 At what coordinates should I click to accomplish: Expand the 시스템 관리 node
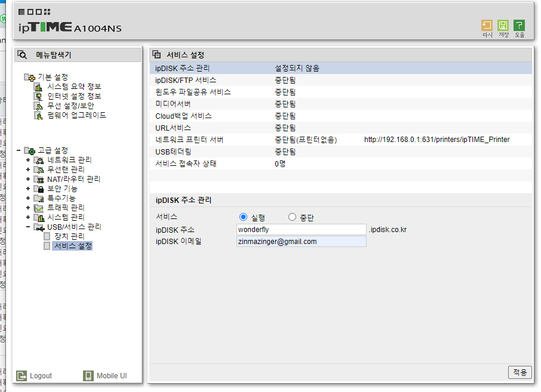click(x=28, y=217)
